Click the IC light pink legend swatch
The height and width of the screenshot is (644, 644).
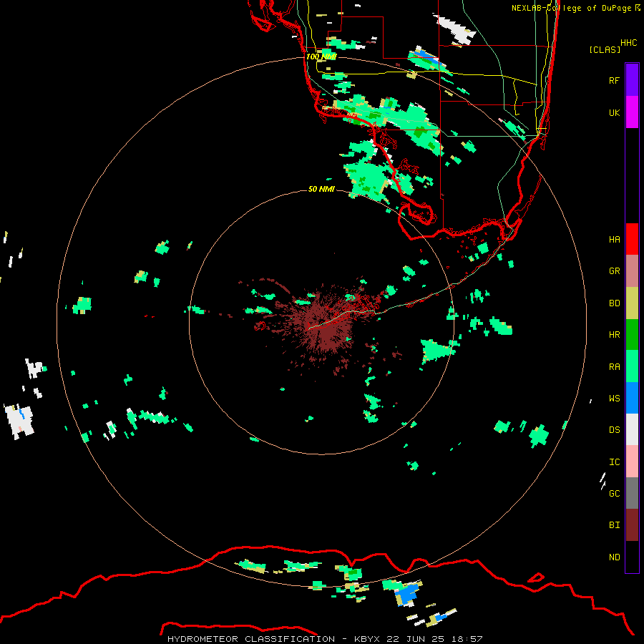pyautogui.click(x=632, y=462)
